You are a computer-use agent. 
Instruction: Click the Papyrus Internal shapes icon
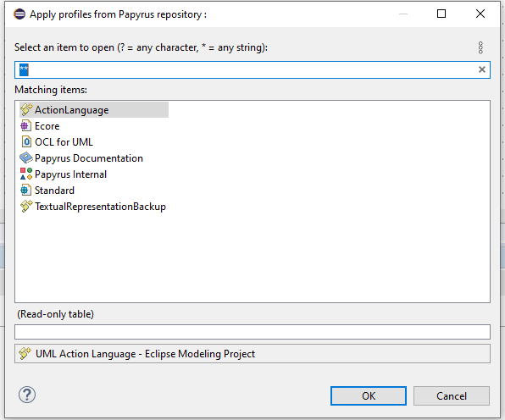pyautogui.click(x=26, y=174)
